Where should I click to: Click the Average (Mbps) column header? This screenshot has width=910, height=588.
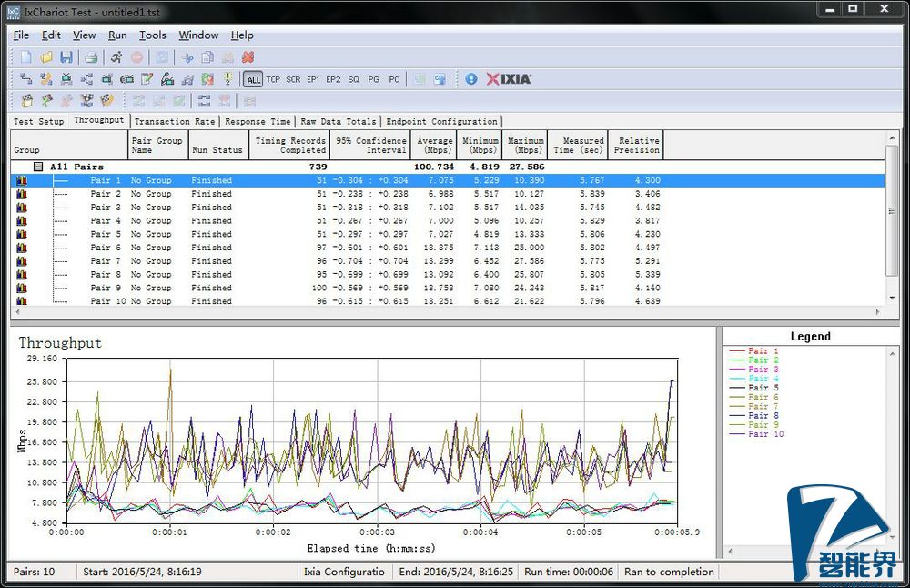tap(434, 145)
